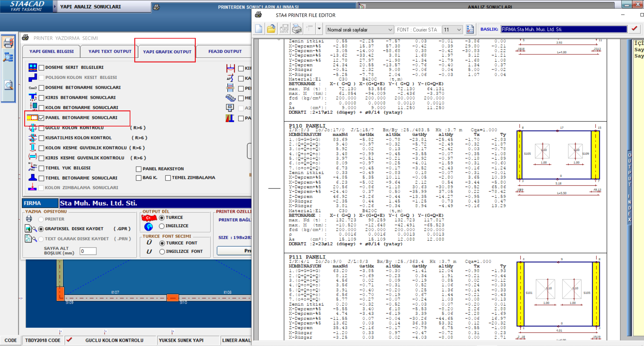Open the font size 11 dropdown
Viewport: 644px width, 346px height.
point(459,30)
